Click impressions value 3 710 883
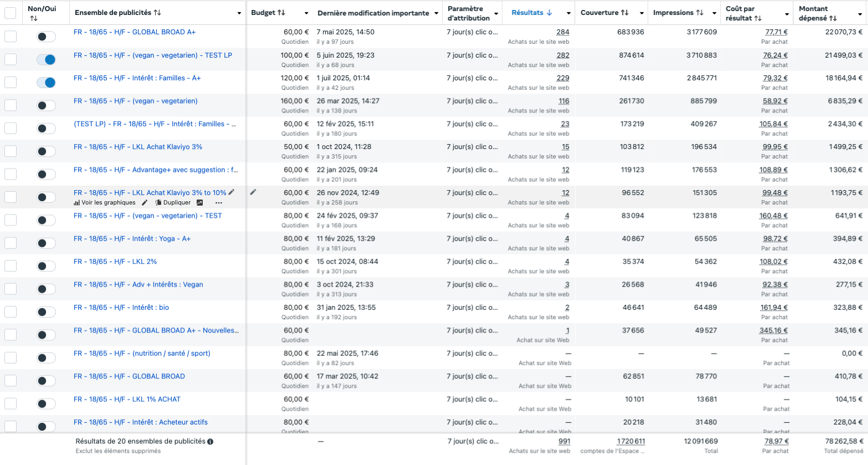 click(702, 55)
